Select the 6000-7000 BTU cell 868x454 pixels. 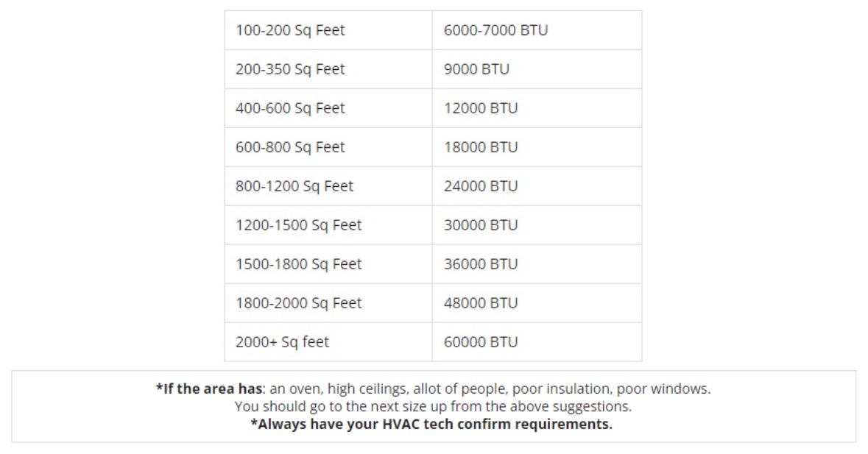point(495,30)
